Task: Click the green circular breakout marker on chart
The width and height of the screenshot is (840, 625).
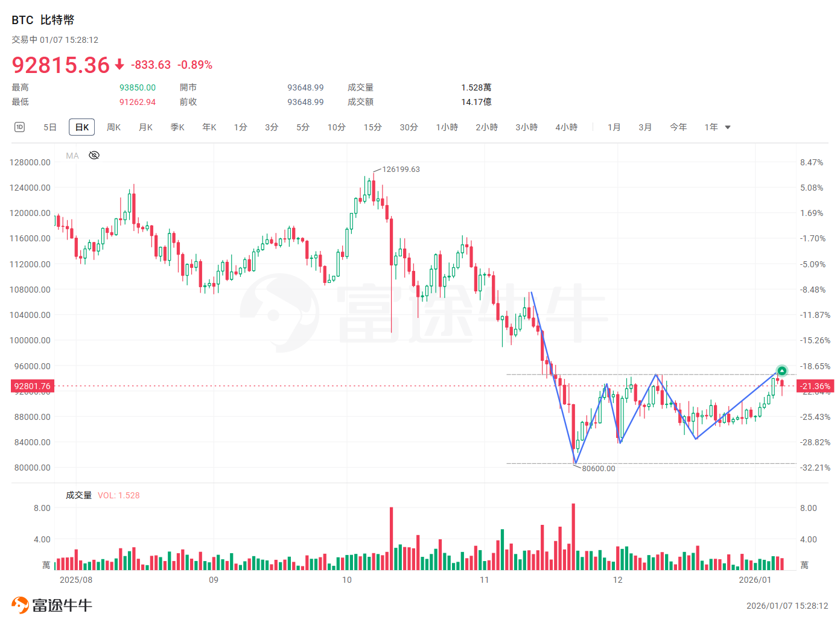Action: pyautogui.click(x=781, y=371)
